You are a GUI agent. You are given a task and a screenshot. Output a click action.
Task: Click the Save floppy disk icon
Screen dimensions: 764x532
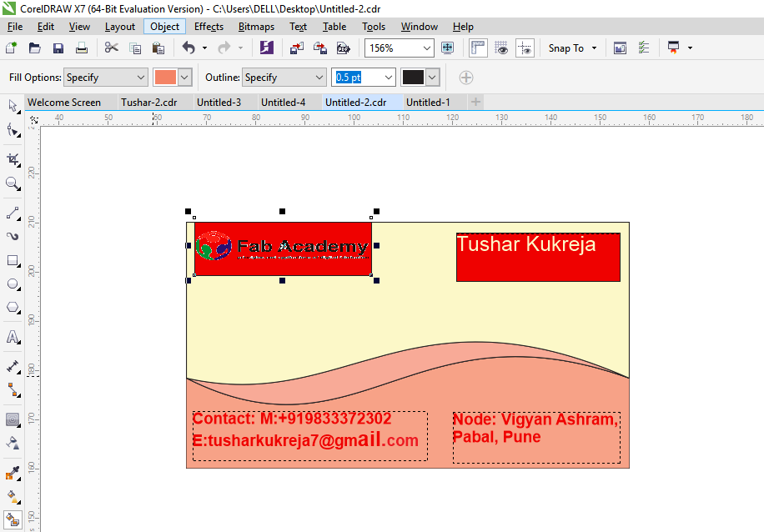pyautogui.click(x=58, y=48)
